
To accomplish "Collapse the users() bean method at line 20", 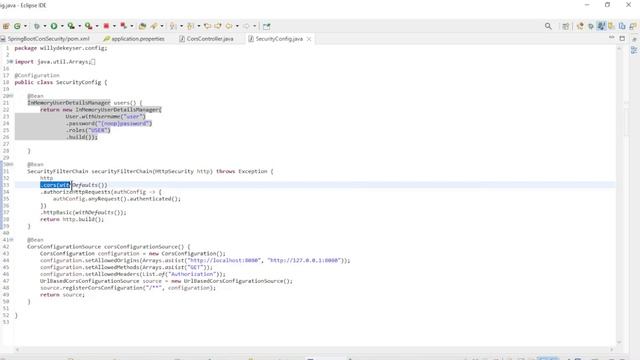I will coord(11,96).
